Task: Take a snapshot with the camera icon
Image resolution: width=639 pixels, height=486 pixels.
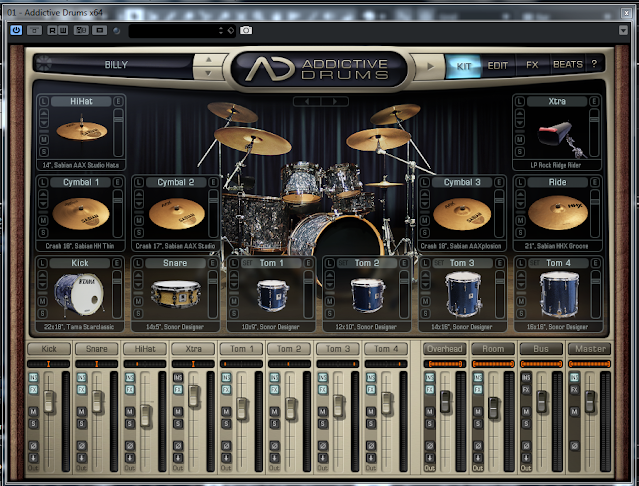Action: 246,30
